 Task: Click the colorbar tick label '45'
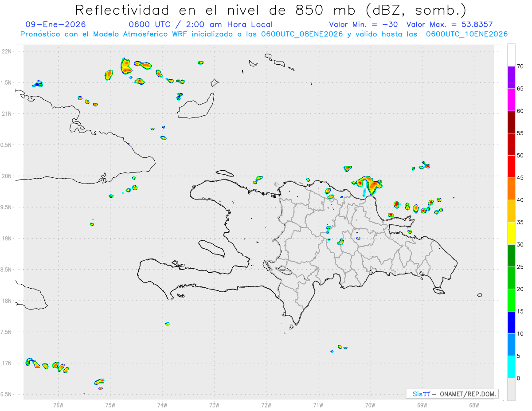(x=520, y=178)
